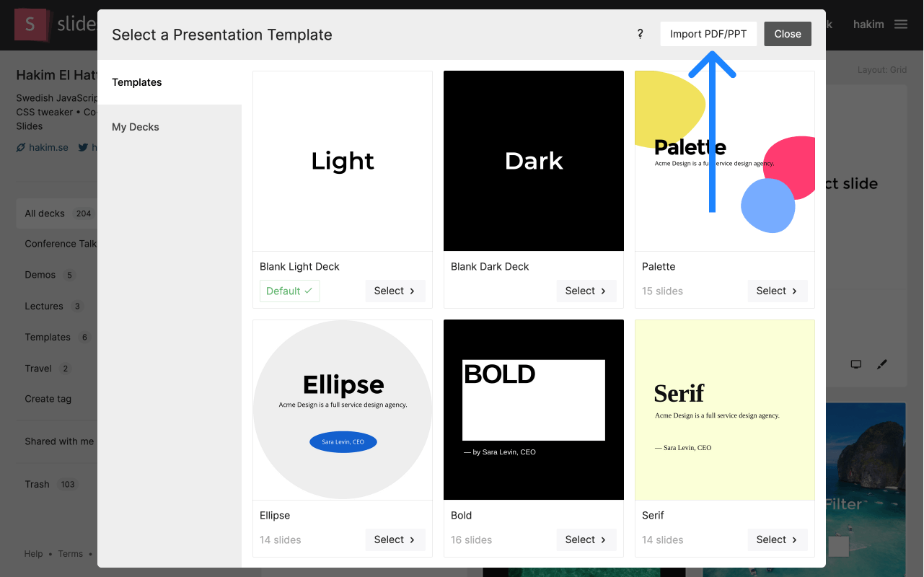Switch to the Templates tab
This screenshot has width=924, height=577.
point(137,82)
